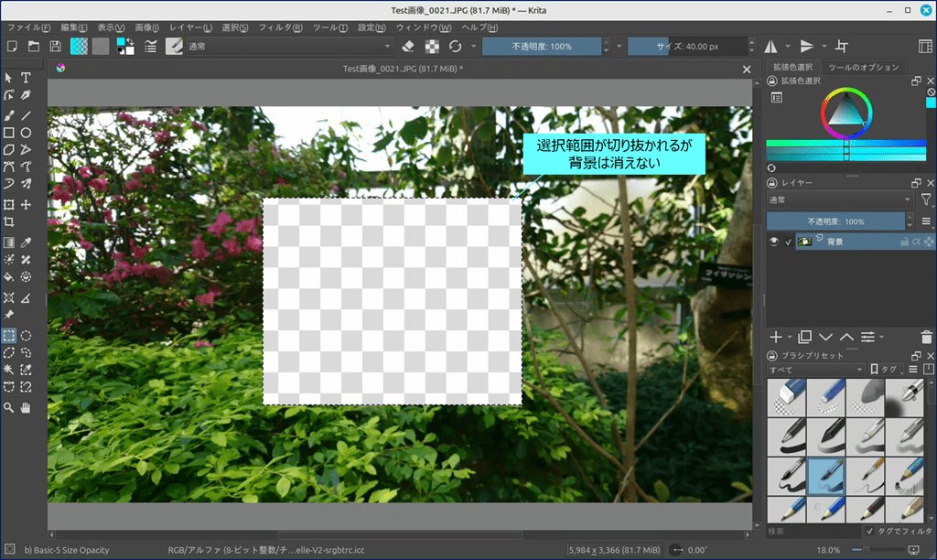
Task: Toggle eraser mode in top toolbar
Action: 409,46
